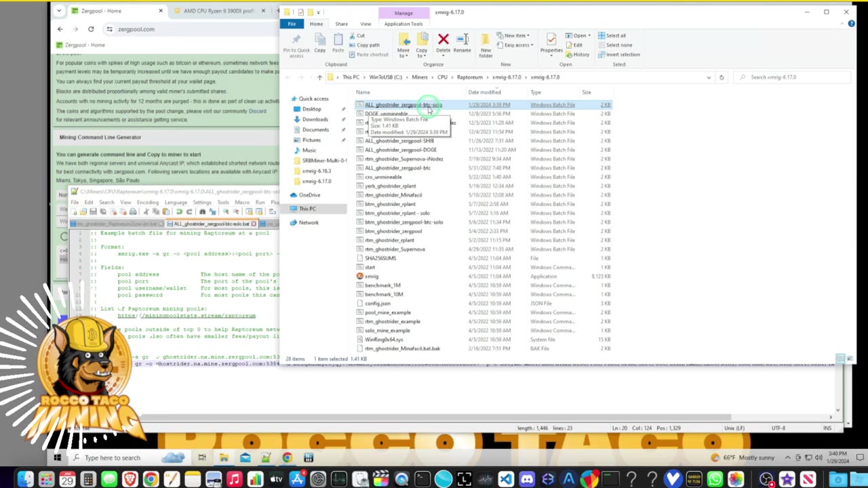Open Discord in the macOS dock
This screenshot has width=868, height=488.
[x=527, y=480]
